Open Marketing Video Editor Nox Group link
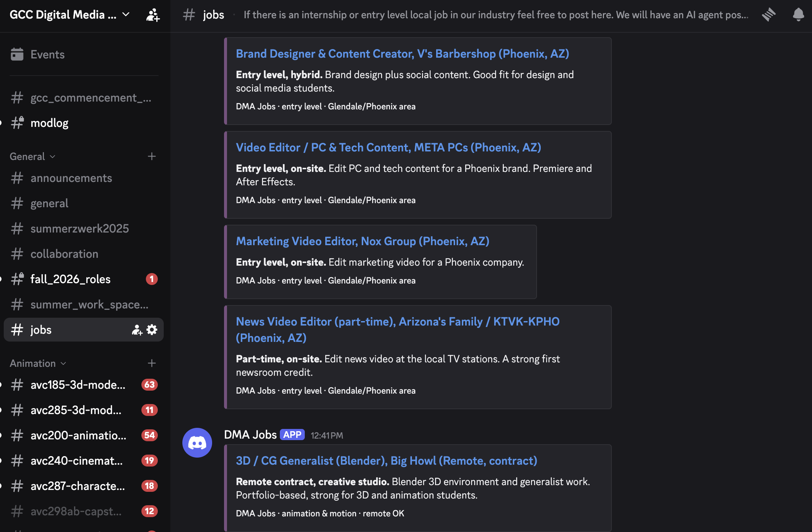This screenshot has height=532, width=812. coord(362,241)
